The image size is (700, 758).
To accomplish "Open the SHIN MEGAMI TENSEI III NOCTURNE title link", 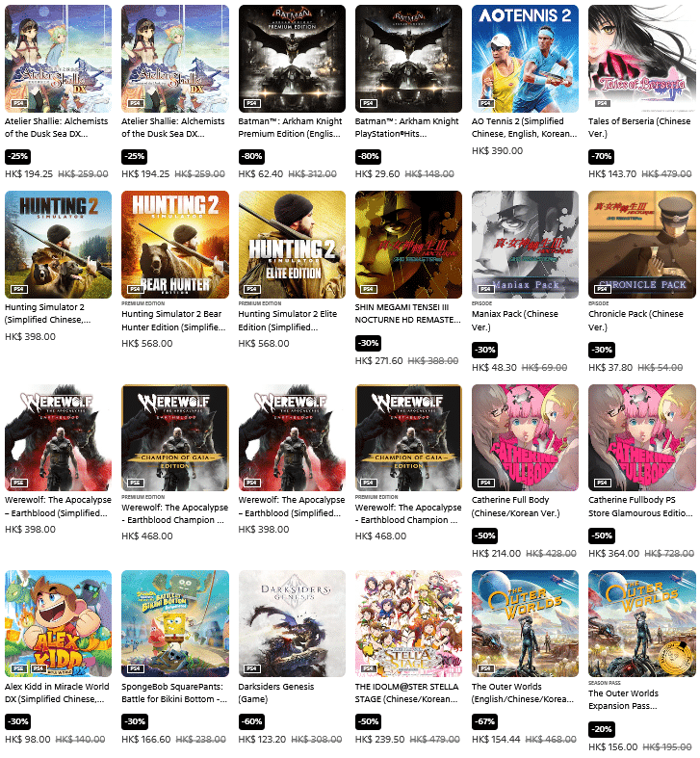I will pyautogui.click(x=407, y=313).
